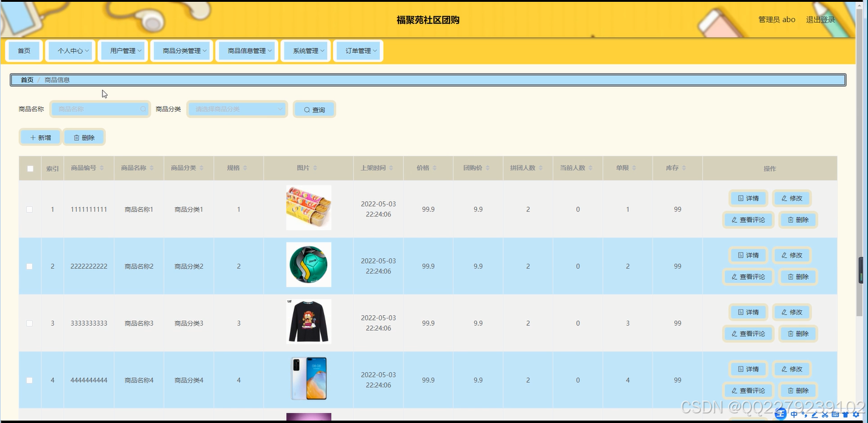Click the IME scissors screenshot icon
This screenshot has height=423, width=868.
click(x=825, y=415)
